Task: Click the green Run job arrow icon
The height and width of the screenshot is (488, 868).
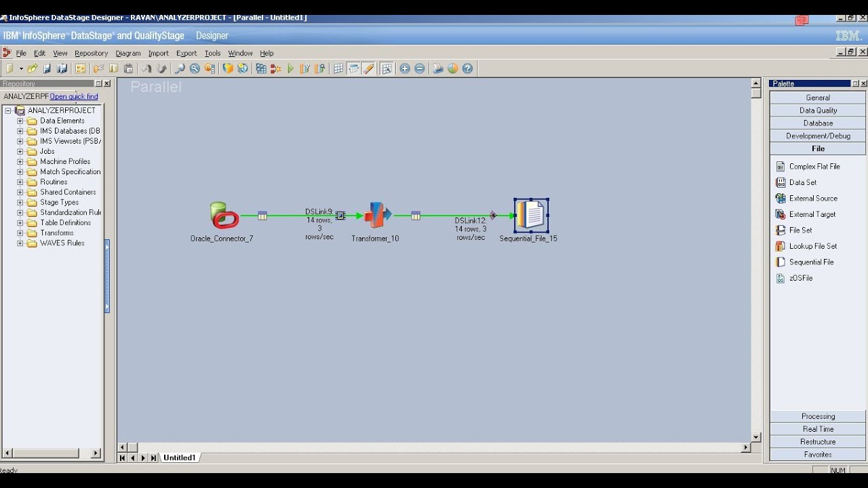Action: [x=291, y=68]
